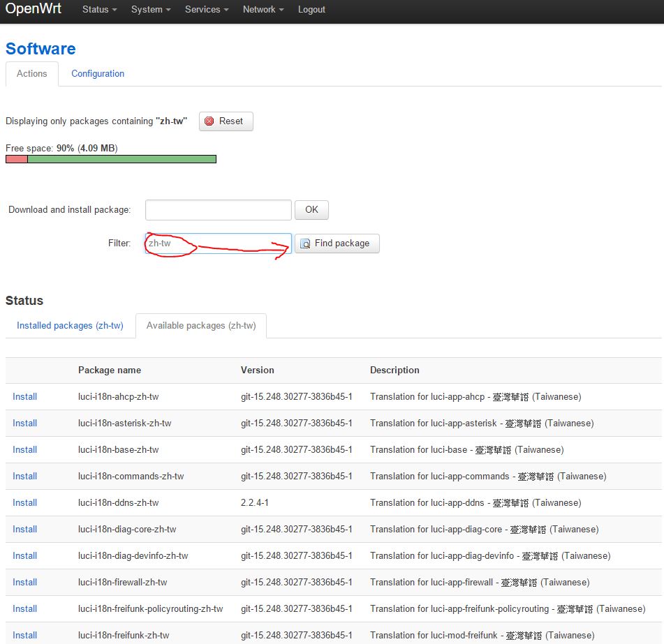The width and height of the screenshot is (664, 644).
Task: Install luci-i18n-freifunk-policyrouting-zh-tw
Action: pyautogui.click(x=24, y=609)
